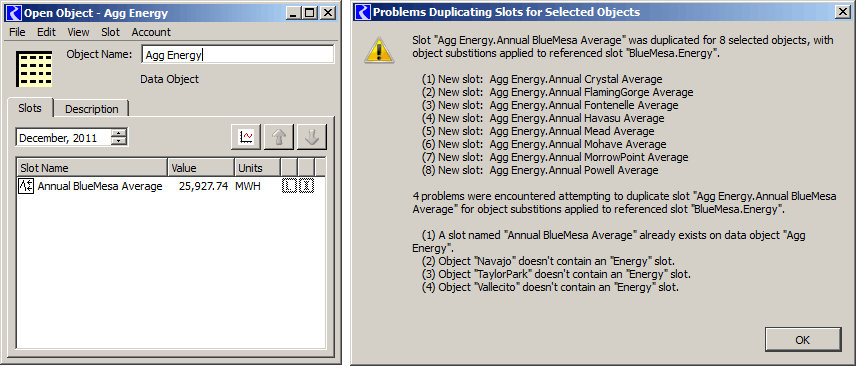This screenshot has height=366, width=856.
Task: Click the date field showing December, 2011
Action: point(64,138)
